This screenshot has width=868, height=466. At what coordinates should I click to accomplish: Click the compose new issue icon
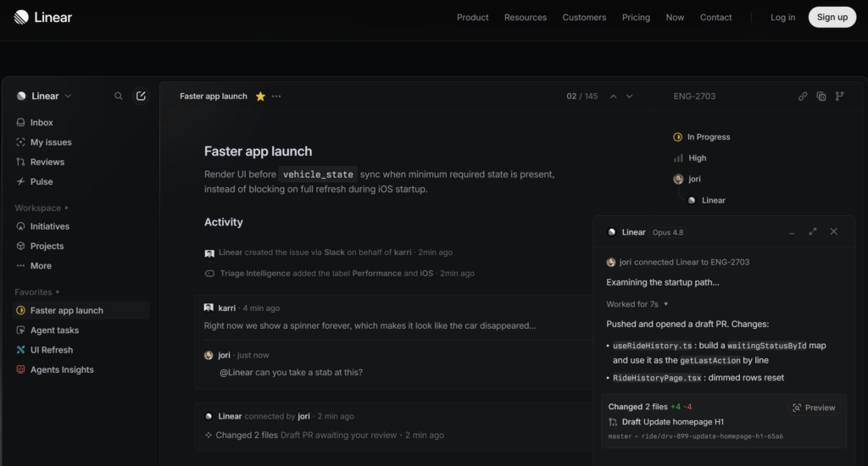click(x=141, y=97)
